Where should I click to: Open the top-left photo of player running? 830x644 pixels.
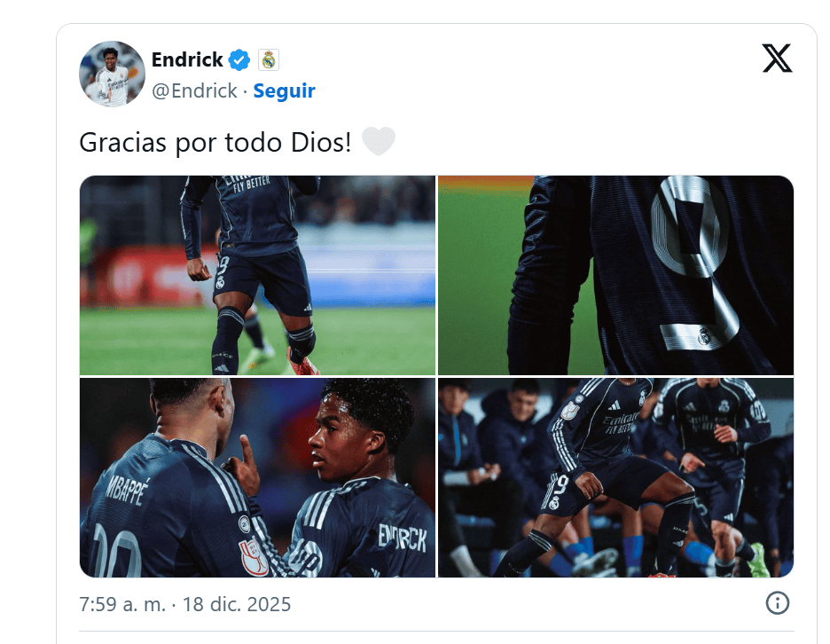(257, 275)
